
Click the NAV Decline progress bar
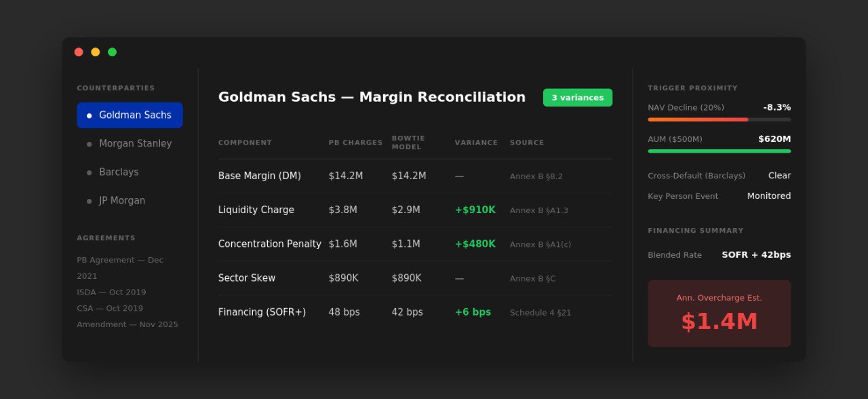[x=719, y=119]
